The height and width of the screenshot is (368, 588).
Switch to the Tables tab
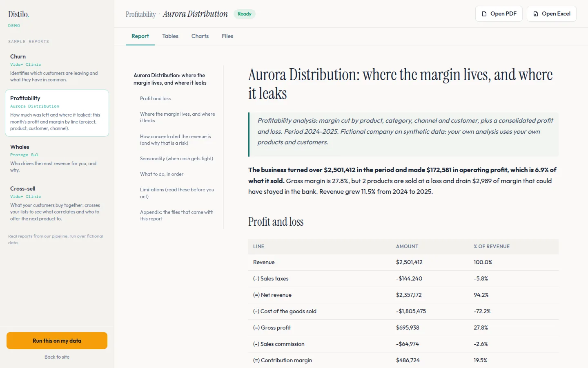click(170, 36)
